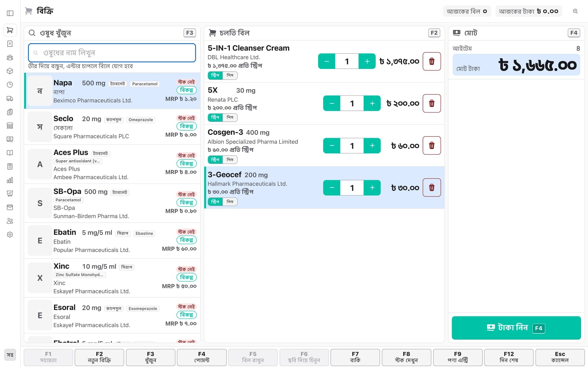Switch 5-IN-1 Cleanser Cream unit to পিস
588x368 pixels.
coord(230,75)
